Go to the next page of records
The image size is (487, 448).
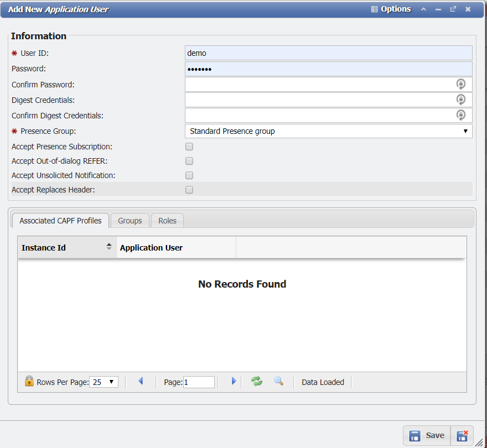(x=234, y=381)
